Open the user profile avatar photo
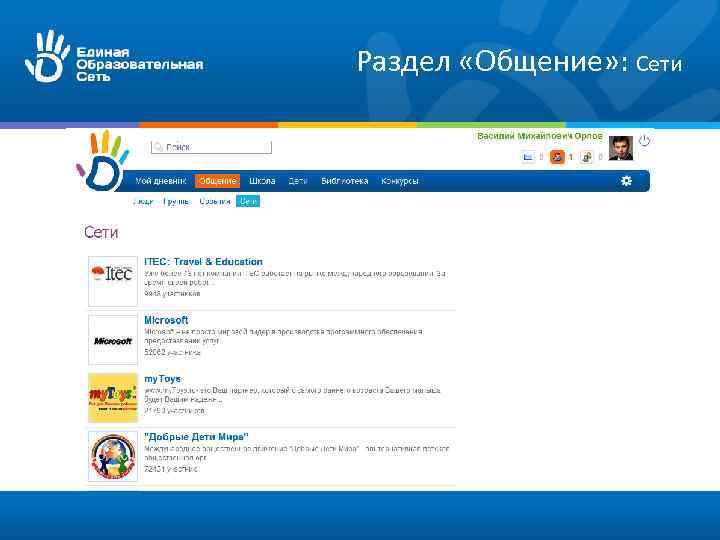 [x=621, y=148]
